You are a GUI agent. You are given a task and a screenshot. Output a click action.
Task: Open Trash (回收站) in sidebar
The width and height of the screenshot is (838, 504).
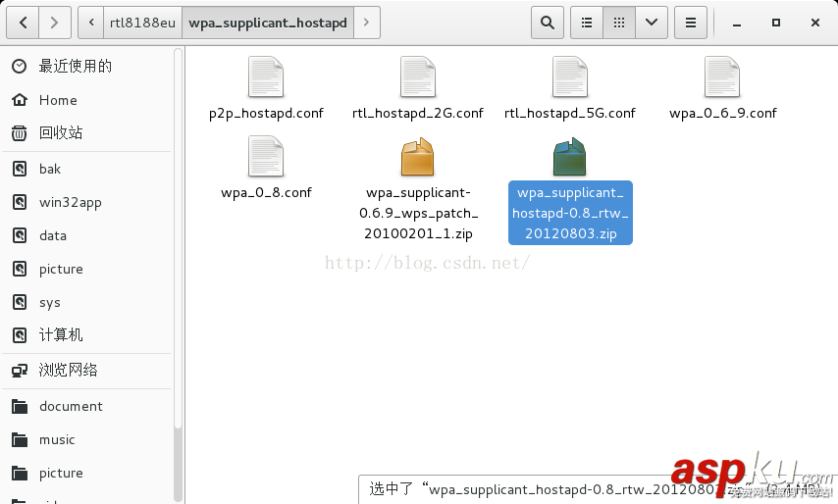coord(87,133)
